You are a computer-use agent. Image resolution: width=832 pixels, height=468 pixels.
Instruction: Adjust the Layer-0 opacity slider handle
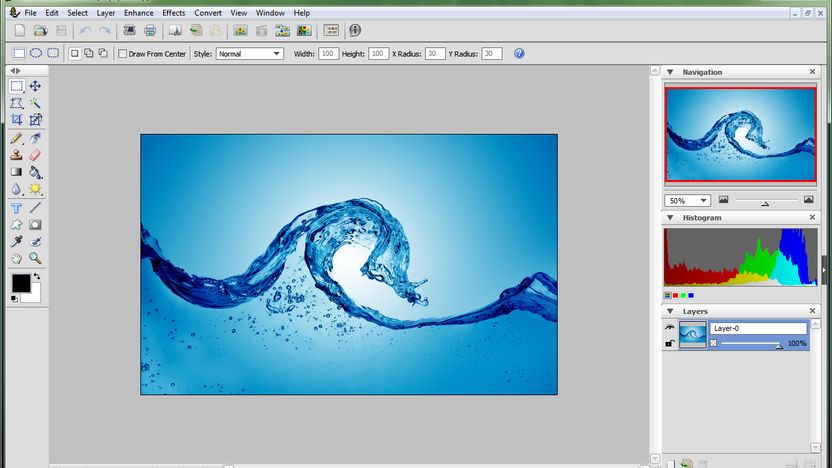[x=778, y=346]
